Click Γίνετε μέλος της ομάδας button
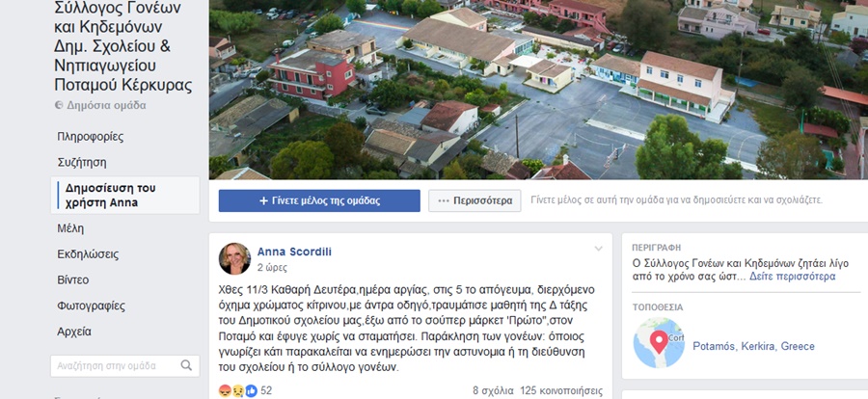Screen dimensions: 868x399 (x=319, y=200)
